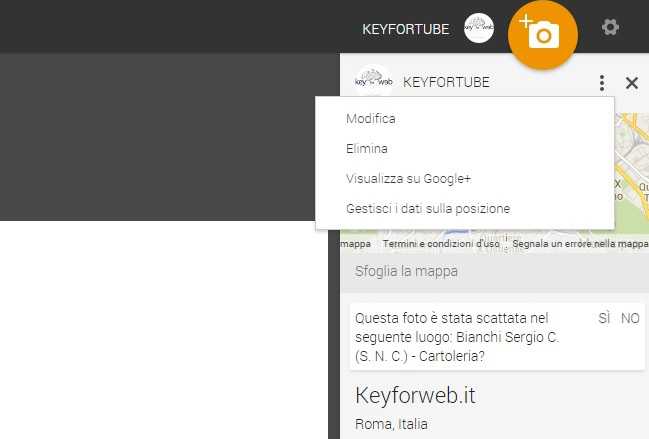Click KEYFORTUBE name in panel header
The image size is (649, 439).
(x=446, y=83)
